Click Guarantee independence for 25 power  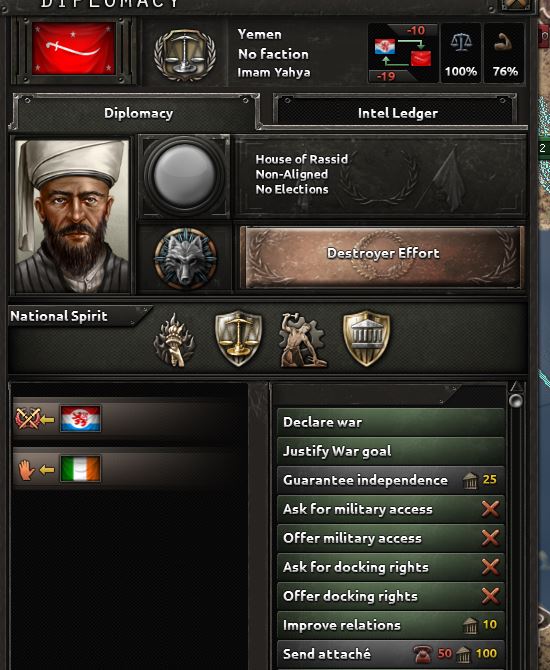pos(391,480)
